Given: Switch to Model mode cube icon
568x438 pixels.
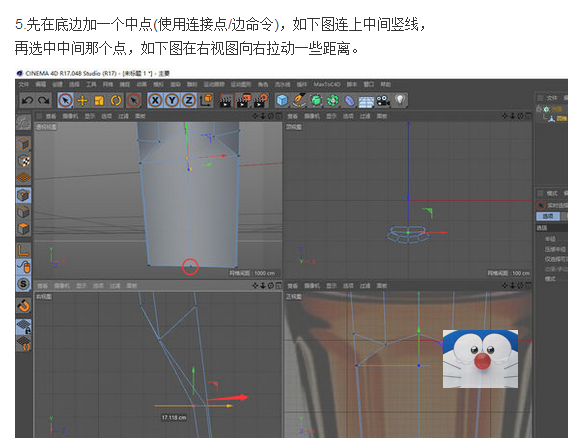Looking at the screenshot, I should click(x=24, y=144).
